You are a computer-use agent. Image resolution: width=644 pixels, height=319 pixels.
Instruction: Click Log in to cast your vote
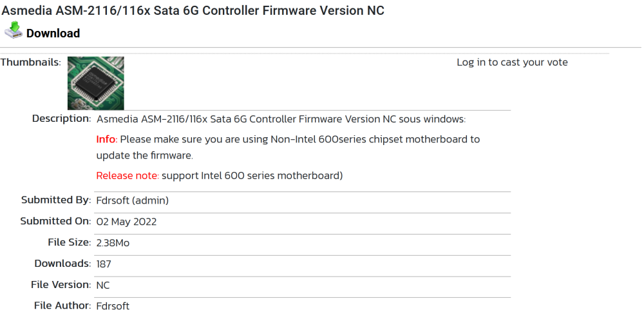pyautogui.click(x=512, y=63)
